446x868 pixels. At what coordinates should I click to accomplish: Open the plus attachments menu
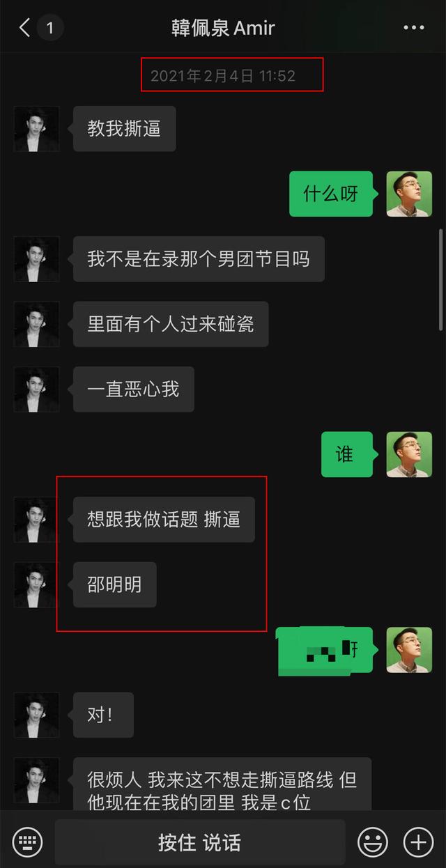(x=418, y=842)
